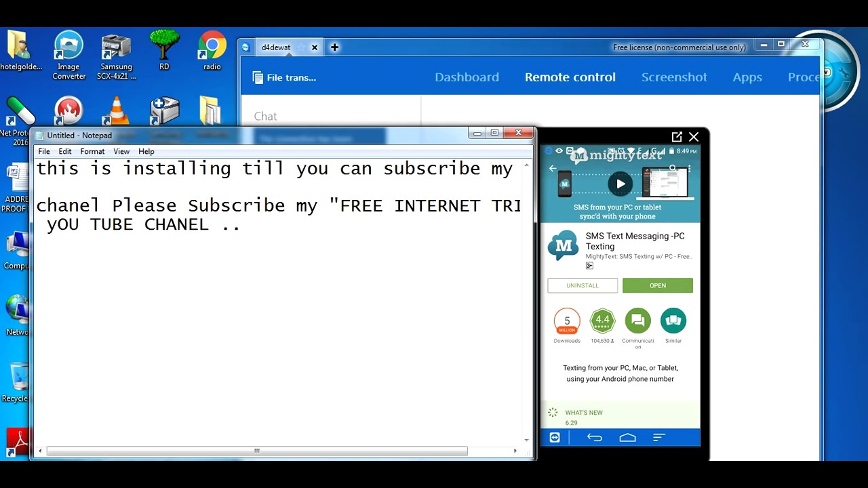
Task: Tap the 5 Million Downloads badge
Action: 567,321
